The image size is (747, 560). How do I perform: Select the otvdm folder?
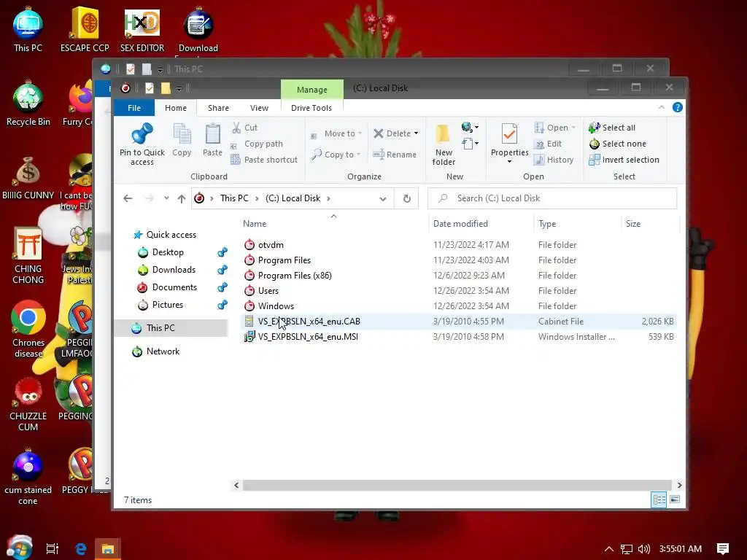coord(460,245)
